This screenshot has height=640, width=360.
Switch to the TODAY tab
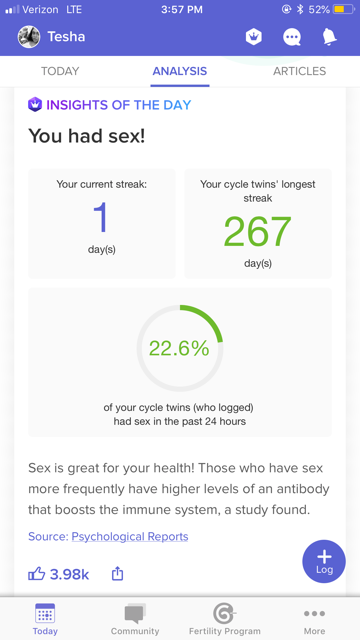(x=60, y=71)
